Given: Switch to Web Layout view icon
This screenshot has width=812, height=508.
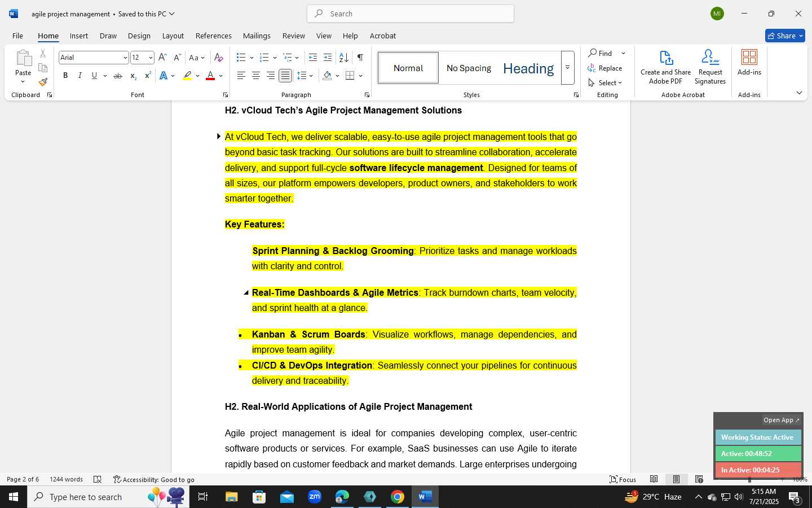Looking at the screenshot, I should click(699, 479).
